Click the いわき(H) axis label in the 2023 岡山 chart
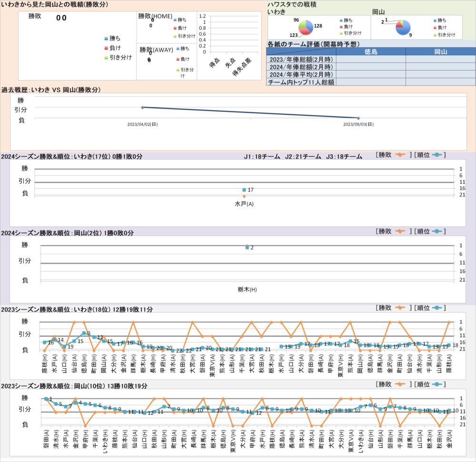Image resolution: width=476 pixels, height=462 pixels. [x=105, y=442]
